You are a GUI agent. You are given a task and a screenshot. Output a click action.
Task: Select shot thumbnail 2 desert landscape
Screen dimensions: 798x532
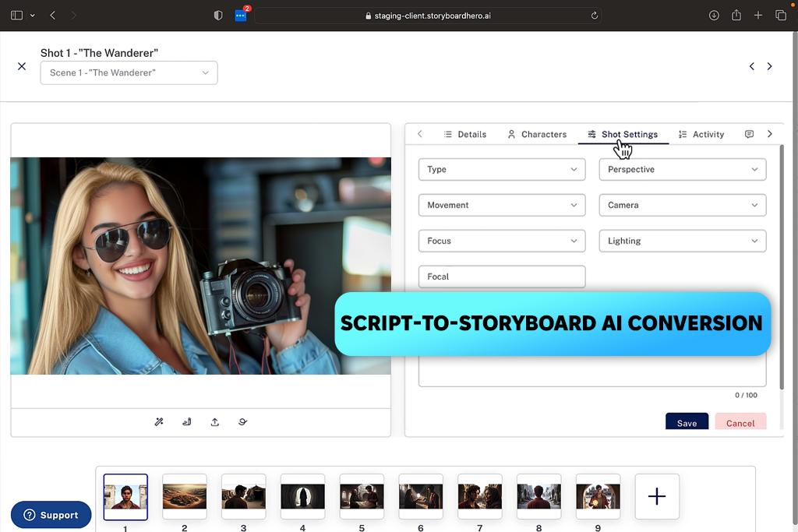coord(185,497)
